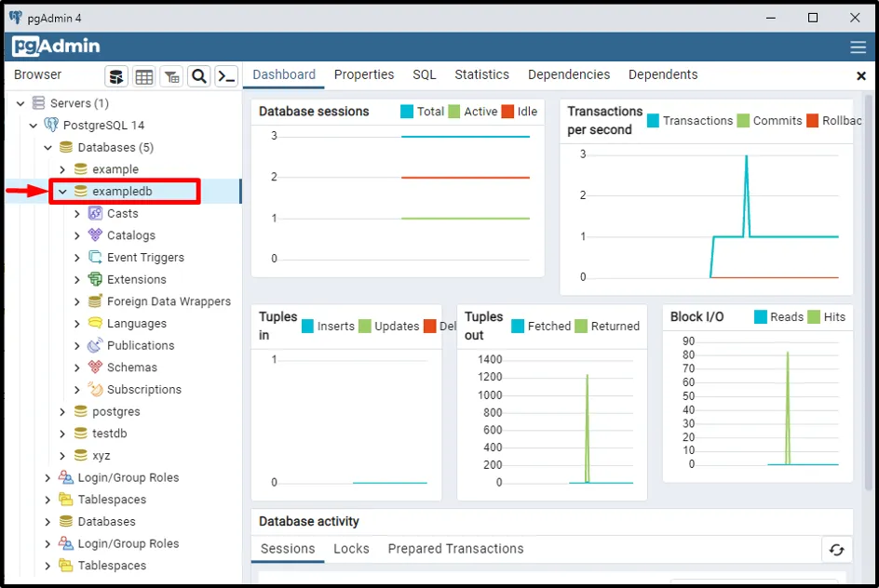Refresh the Database activity panel
Image resolution: width=879 pixels, height=588 pixels.
pyautogui.click(x=836, y=550)
